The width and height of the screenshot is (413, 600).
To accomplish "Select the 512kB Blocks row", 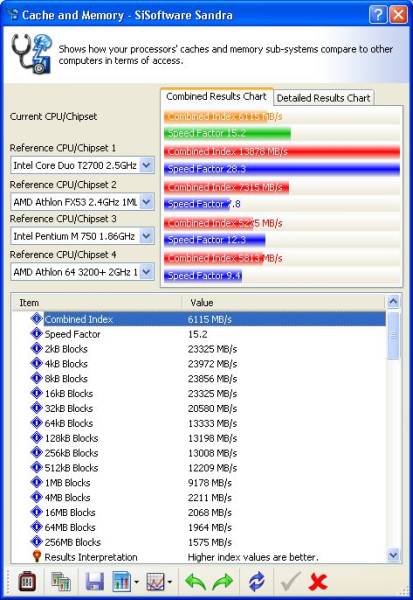I will [x=199, y=468].
